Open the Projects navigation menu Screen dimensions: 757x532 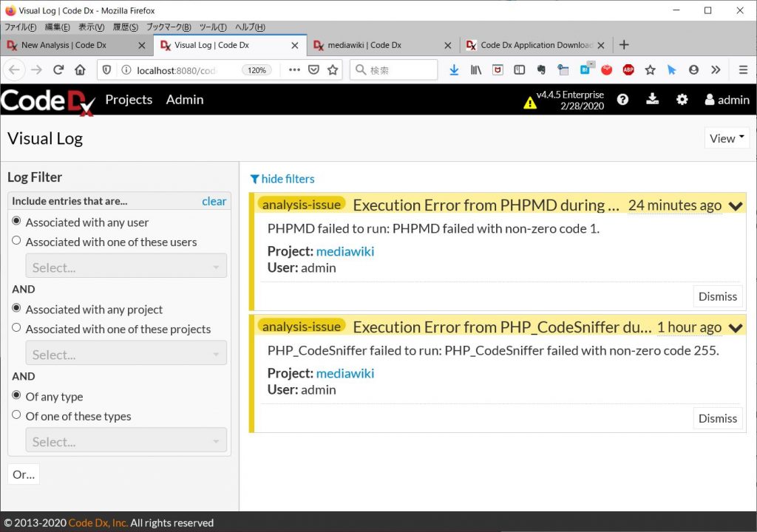click(x=129, y=100)
